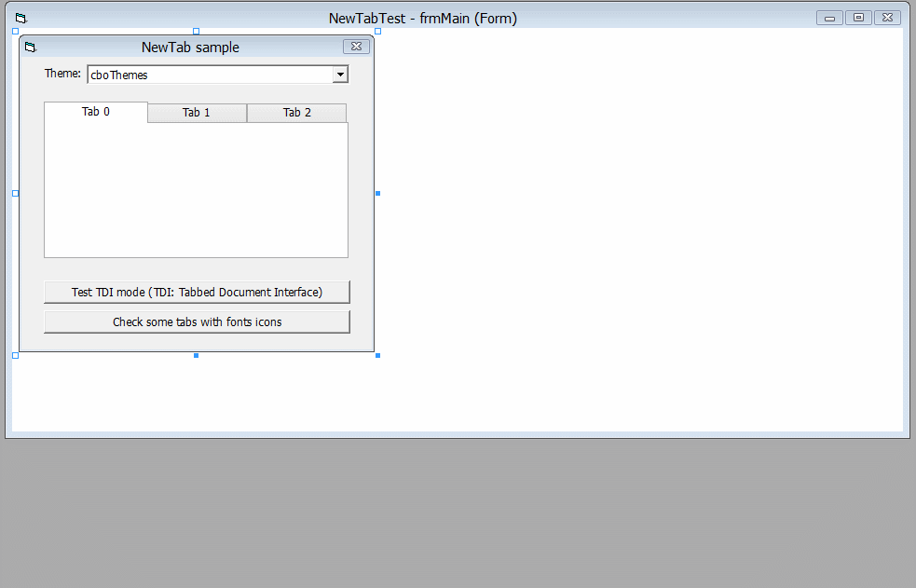Switch to Tab 1
The width and height of the screenshot is (916, 588).
click(197, 113)
